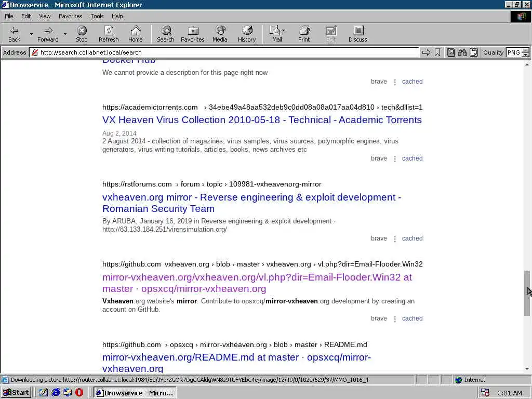
Task: Click the Forward toolbar button
Action: tap(48, 34)
